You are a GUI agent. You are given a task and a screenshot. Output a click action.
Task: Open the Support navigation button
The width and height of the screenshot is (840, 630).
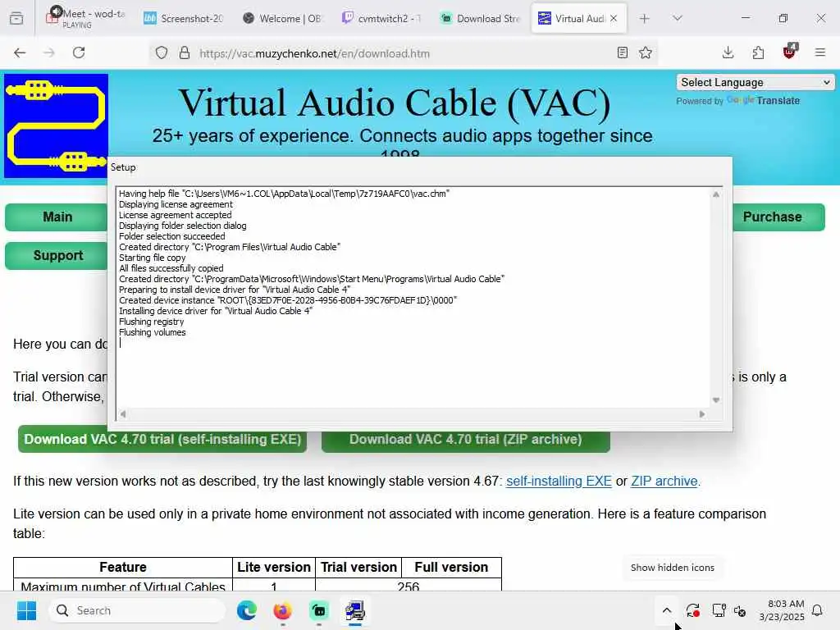point(57,256)
